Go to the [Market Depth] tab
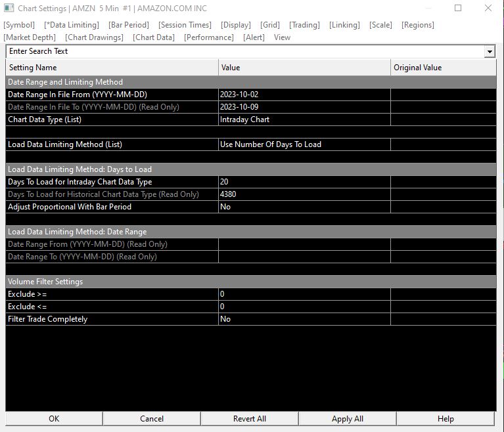The image size is (504, 432). [30, 37]
